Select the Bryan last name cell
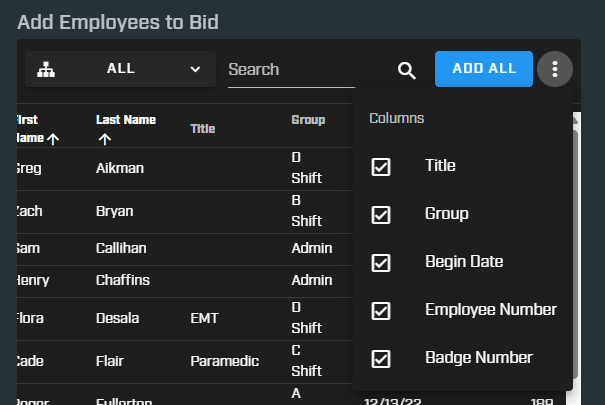The height and width of the screenshot is (405, 605). tap(115, 211)
